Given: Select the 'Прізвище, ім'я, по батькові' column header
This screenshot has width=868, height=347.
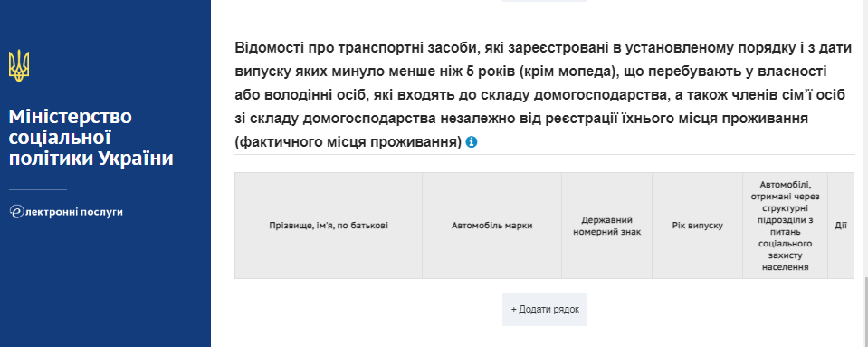Looking at the screenshot, I should point(329,226).
